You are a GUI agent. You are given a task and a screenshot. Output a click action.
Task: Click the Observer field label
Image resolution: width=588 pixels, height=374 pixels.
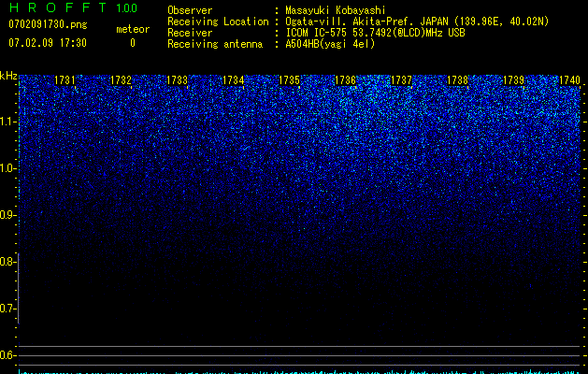click(x=190, y=10)
